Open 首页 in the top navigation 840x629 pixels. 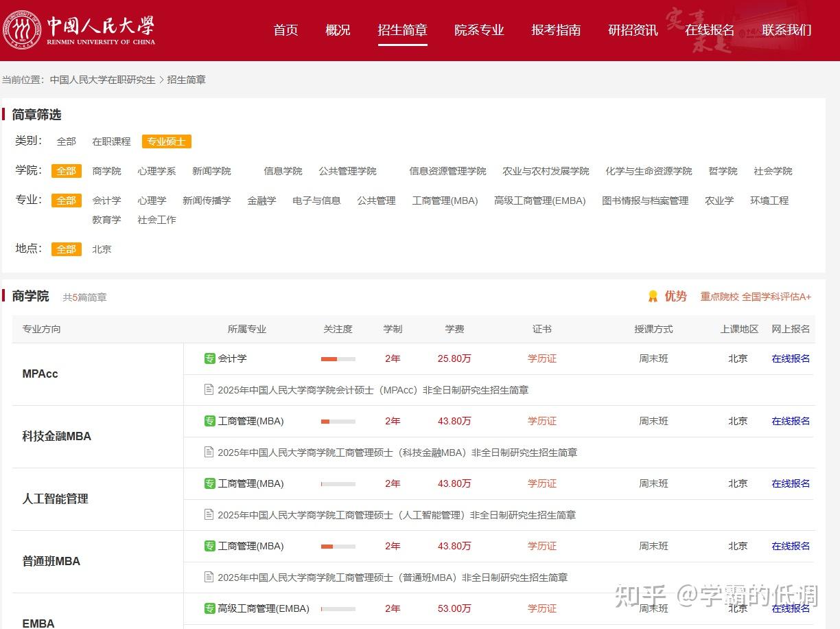[x=285, y=30]
